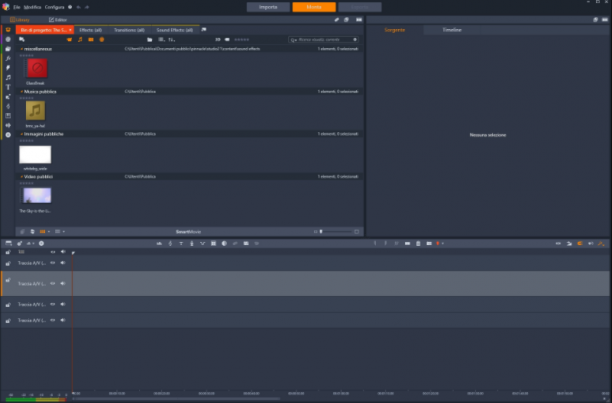Viewport: 612px width, 403px height.
Task: Click the star rating filter in library toolbar
Action: (x=242, y=39)
